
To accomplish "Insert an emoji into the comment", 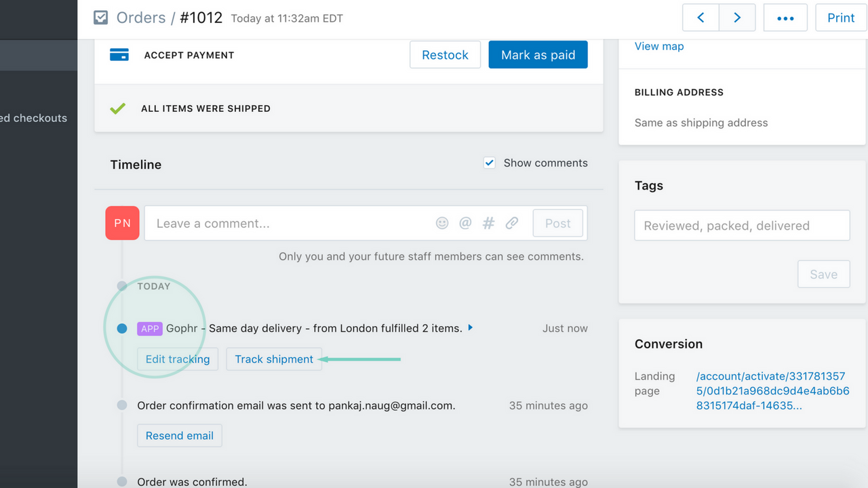I will point(442,223).
